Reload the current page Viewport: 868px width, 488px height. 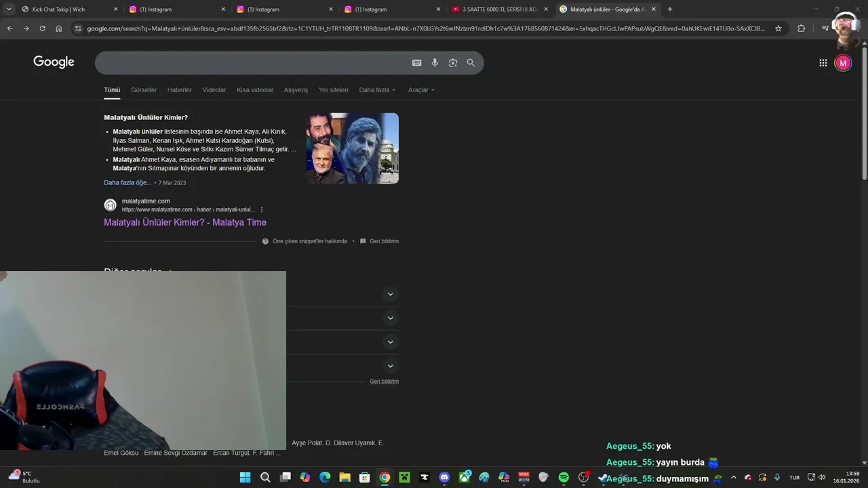(42, 28)
